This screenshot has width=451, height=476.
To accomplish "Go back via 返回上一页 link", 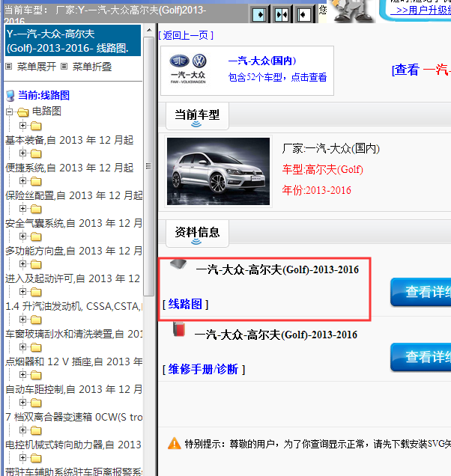I will point(186,35).
